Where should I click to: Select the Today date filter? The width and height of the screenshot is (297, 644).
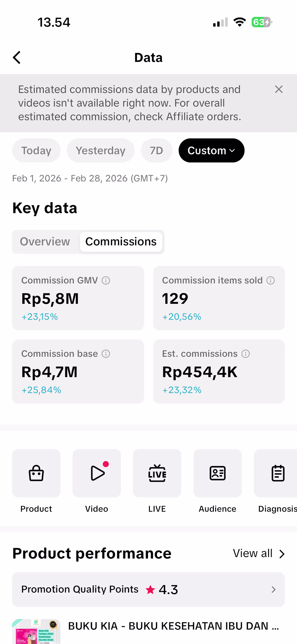(x=36, y=150)
